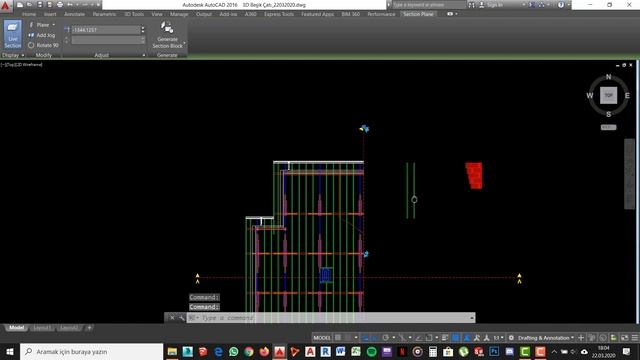Open the Parametric ribbon tab
Viewport: 640px width, 360px height.
point(104,14)
